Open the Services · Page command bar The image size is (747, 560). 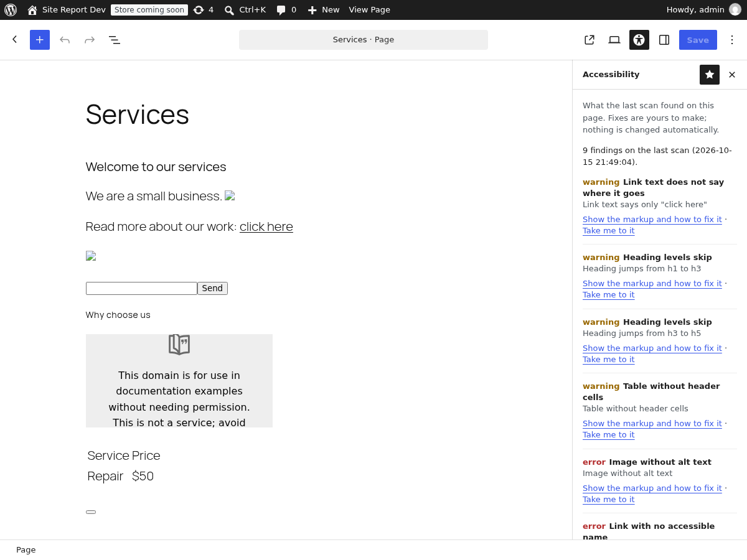364,40
